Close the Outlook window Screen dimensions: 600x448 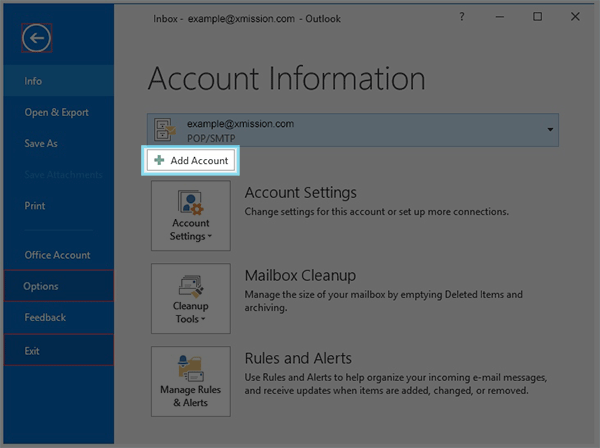pyautogui.click(x=575, y=16)
